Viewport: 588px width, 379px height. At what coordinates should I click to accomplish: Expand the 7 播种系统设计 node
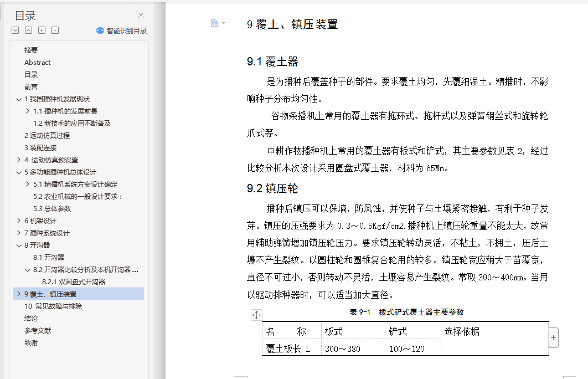(19, 233)
